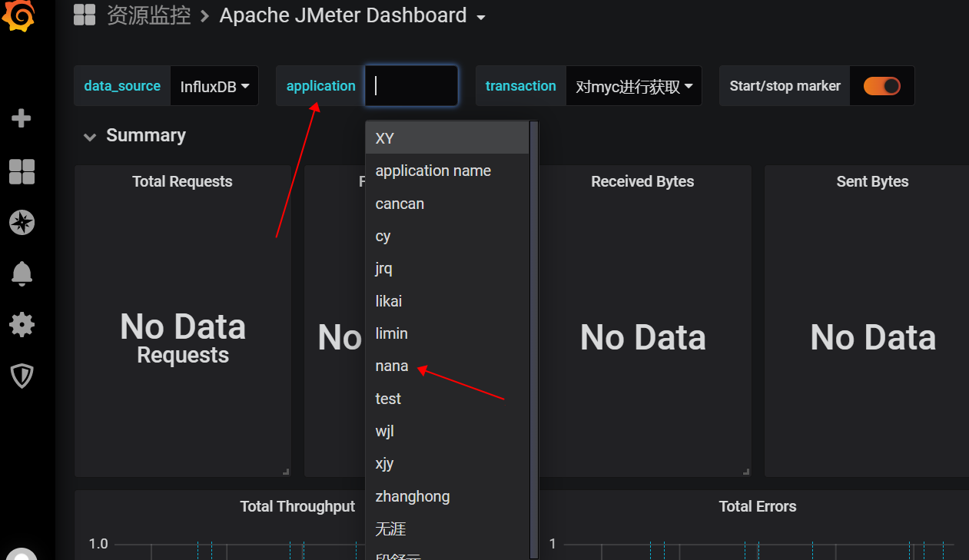Open the Configuration gear icon
This screenshot has width=969, height=560.
click(x=22, y=324)
